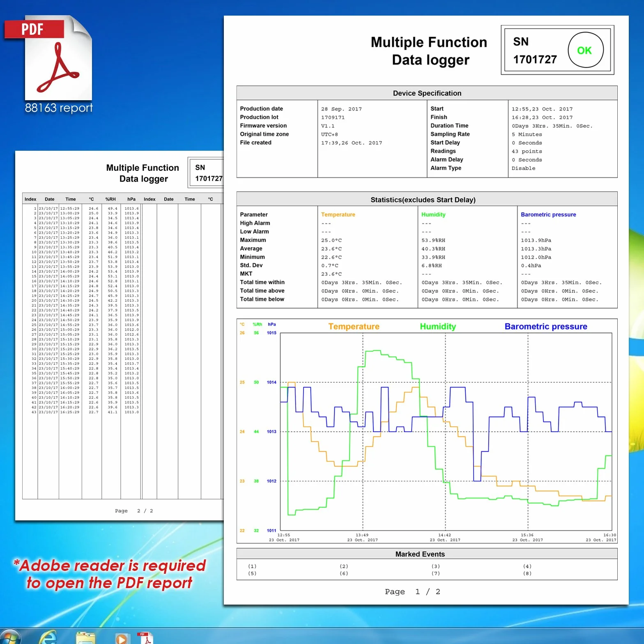Select production date value "28 Sep. 2017"

[341, 109]
